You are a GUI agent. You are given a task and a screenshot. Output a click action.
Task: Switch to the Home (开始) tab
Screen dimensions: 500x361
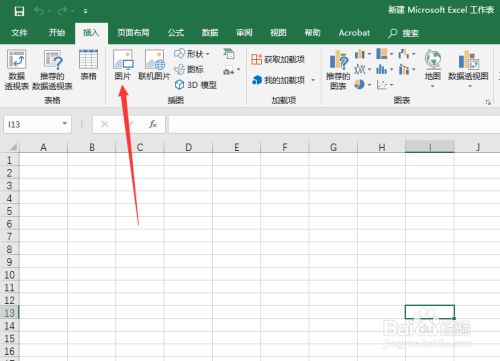point(57,33)
